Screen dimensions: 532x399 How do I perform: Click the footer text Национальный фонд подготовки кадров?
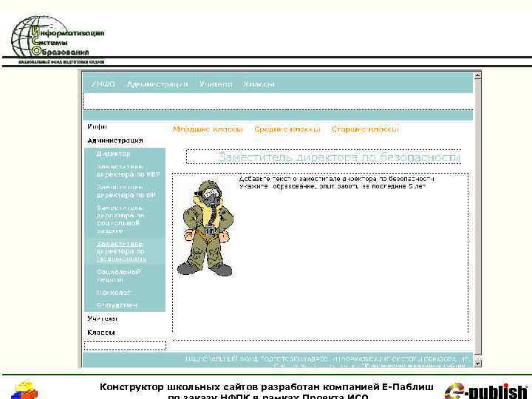(257, 359)
